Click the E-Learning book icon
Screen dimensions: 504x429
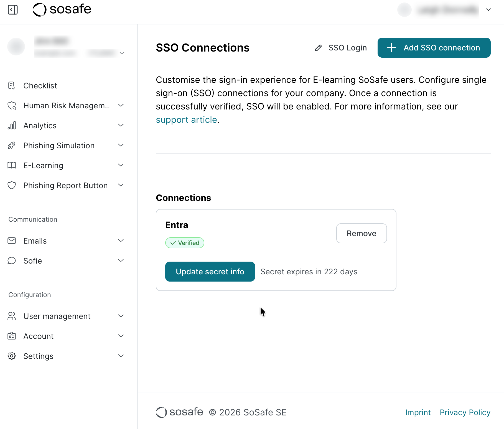(12, 165)
